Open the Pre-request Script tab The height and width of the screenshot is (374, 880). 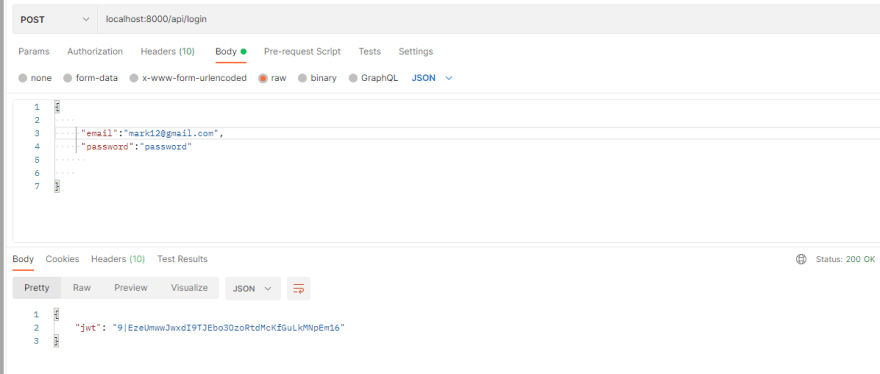click(x=302, y=51)
